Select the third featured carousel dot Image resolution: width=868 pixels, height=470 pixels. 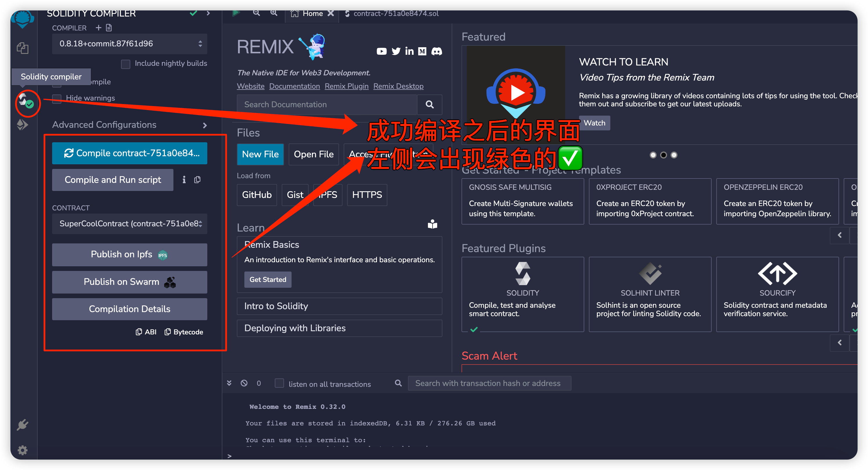(x=674, y=155)
